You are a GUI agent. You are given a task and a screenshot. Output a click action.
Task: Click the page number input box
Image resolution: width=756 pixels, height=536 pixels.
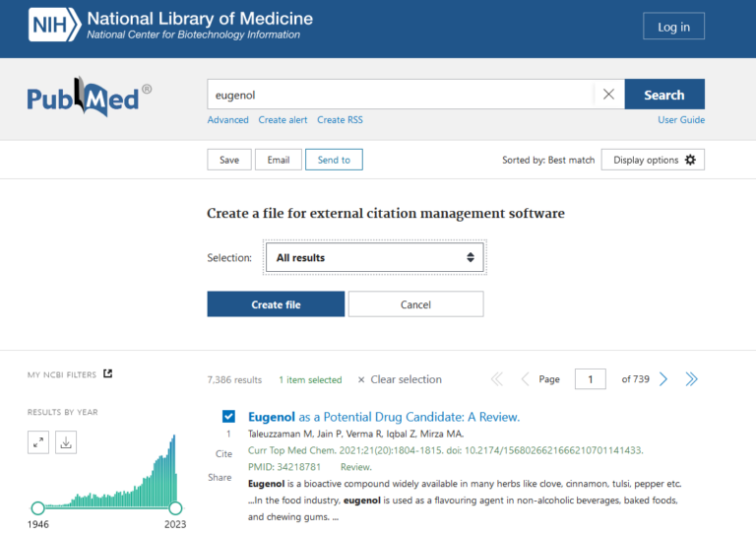(x=590, y=379)
